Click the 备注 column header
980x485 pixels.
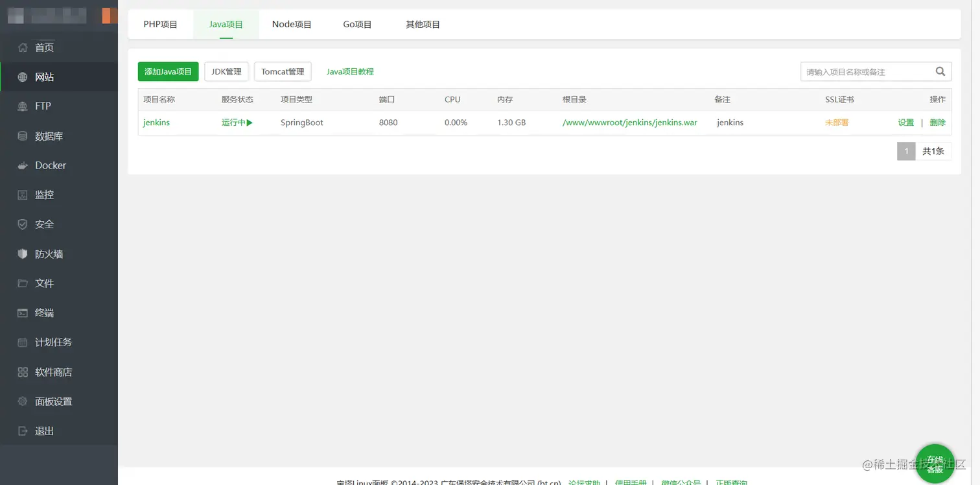(x=722, y=100)
